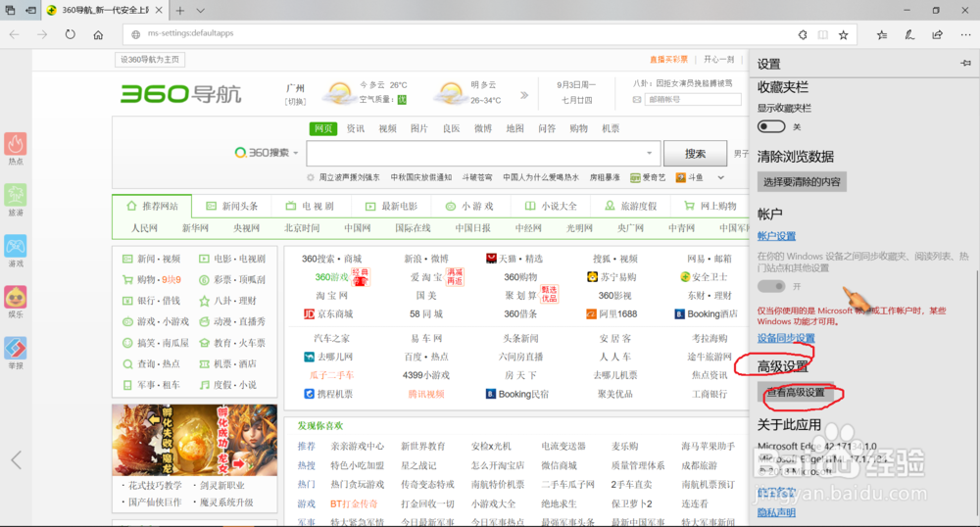The height and width of the screenshot is (527, 980).
Task: Refresh the current page
Action: 70,35
